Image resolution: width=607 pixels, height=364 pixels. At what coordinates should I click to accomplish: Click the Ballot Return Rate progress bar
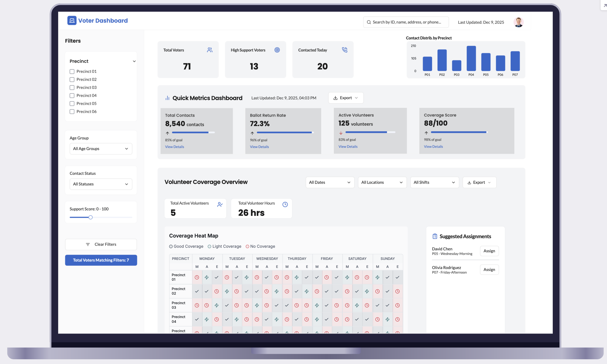(285, 133)
